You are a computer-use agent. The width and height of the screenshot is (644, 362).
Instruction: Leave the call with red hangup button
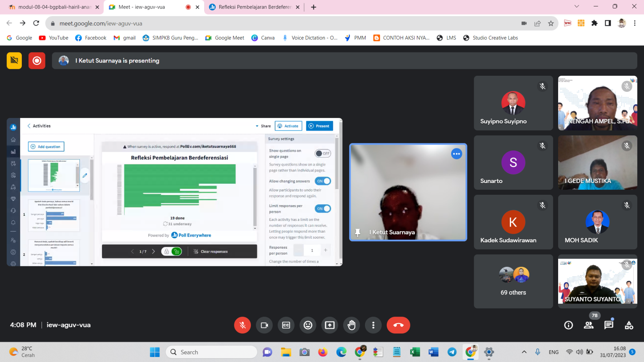click(398, 325)
